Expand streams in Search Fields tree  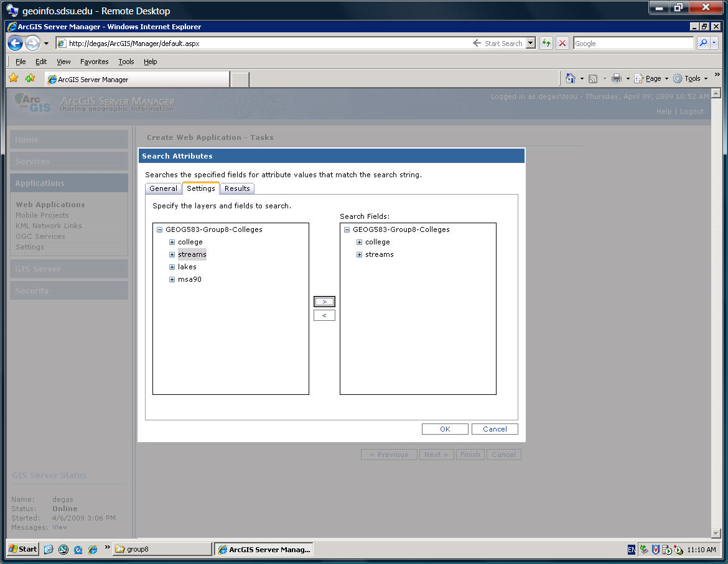[359, 254]
